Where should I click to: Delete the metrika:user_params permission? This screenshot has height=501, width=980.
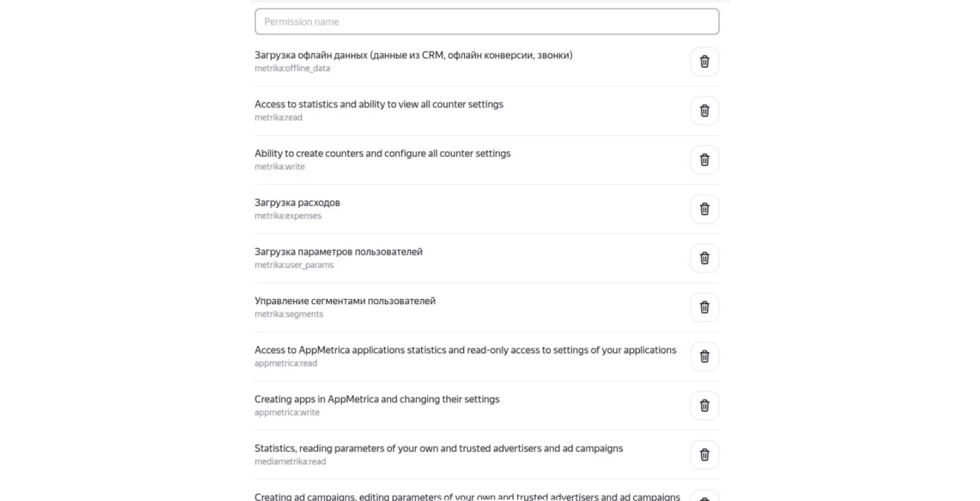[705, 258]
